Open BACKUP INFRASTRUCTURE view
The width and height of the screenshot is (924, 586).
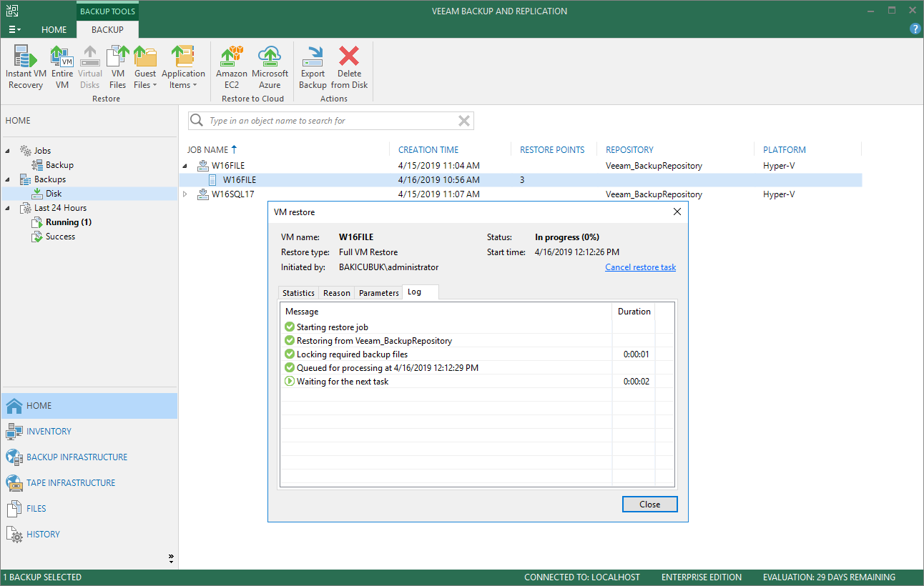tap(89, 457)
